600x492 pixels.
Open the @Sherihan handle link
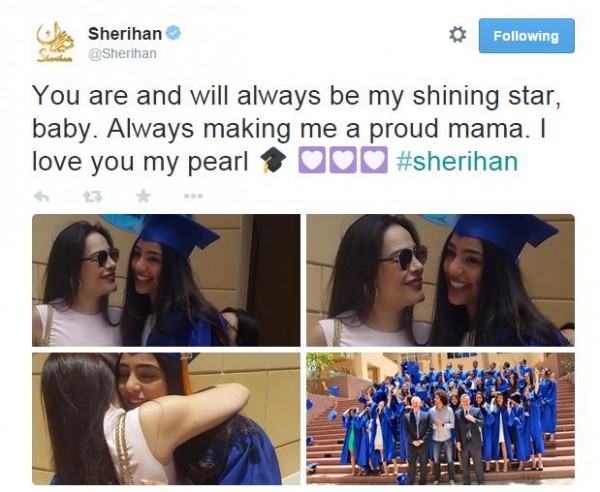(122, 54)
